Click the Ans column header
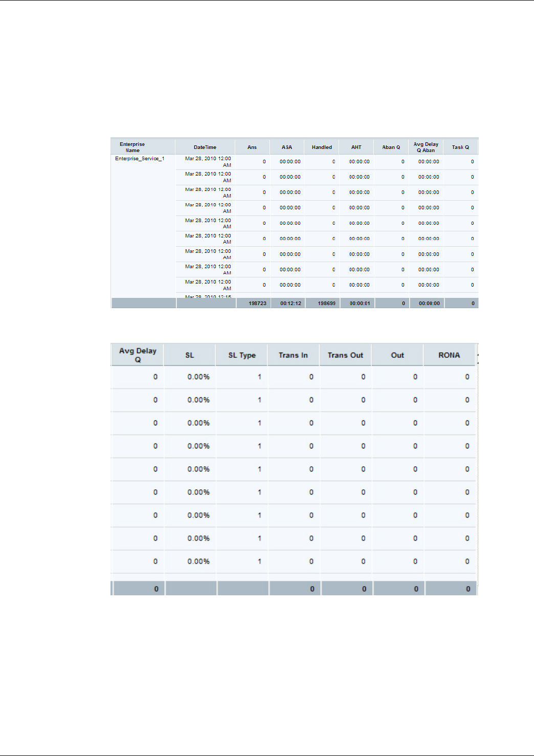The width and height of the screenshot is (534, 756). (252, 147)
